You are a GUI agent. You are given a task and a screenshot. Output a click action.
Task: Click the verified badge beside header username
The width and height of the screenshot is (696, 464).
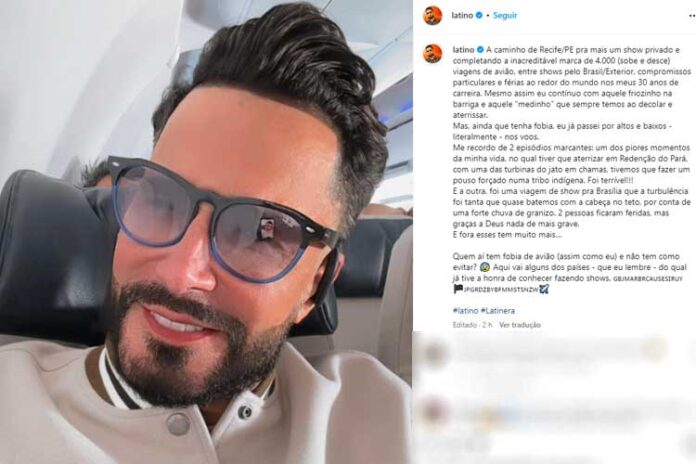pyautogui.click(x=479, y=16)
